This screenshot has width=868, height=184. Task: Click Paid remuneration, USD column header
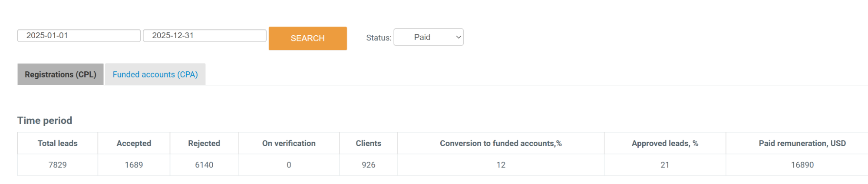tap(802, 143)
